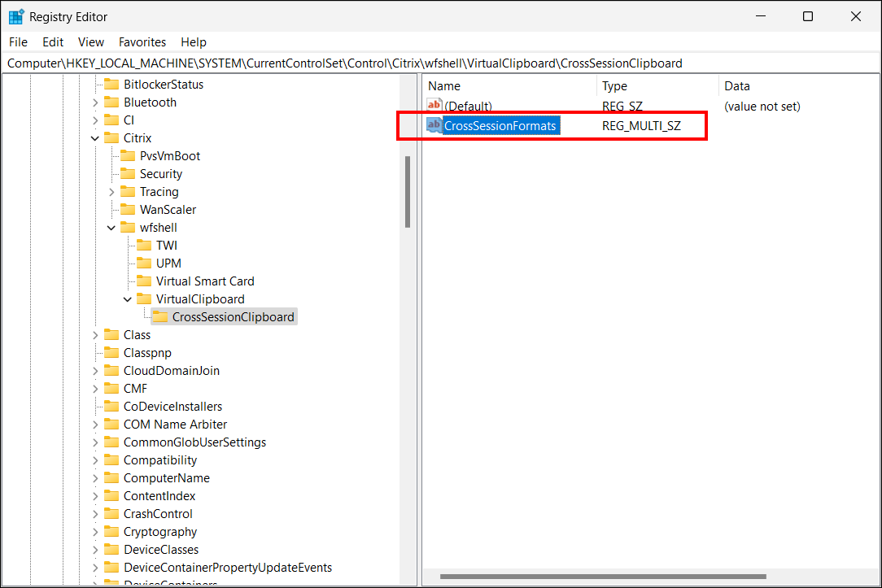Collapse the Citrix key
The image size is (882, 588).
tap(95, 138)
